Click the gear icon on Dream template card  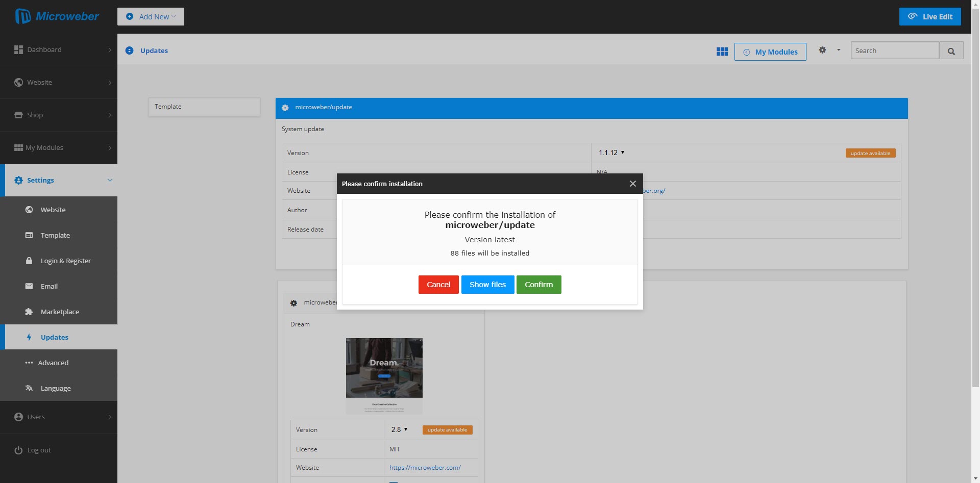[293, 303]
